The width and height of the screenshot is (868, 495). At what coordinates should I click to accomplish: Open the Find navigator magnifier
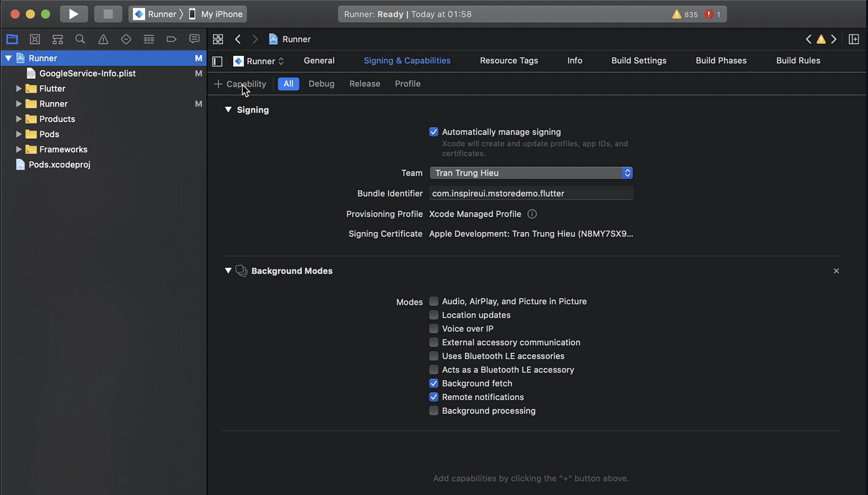tap(80, 39)
